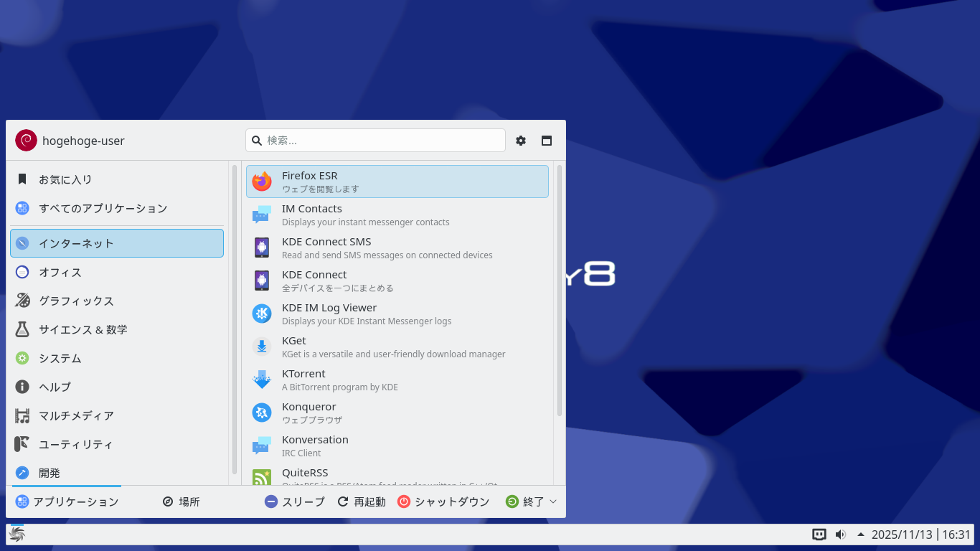Image resolution: width=980 pixels, height=551 pixels.
Task: Open the ヘルプ category
Action: pos(117,387)
